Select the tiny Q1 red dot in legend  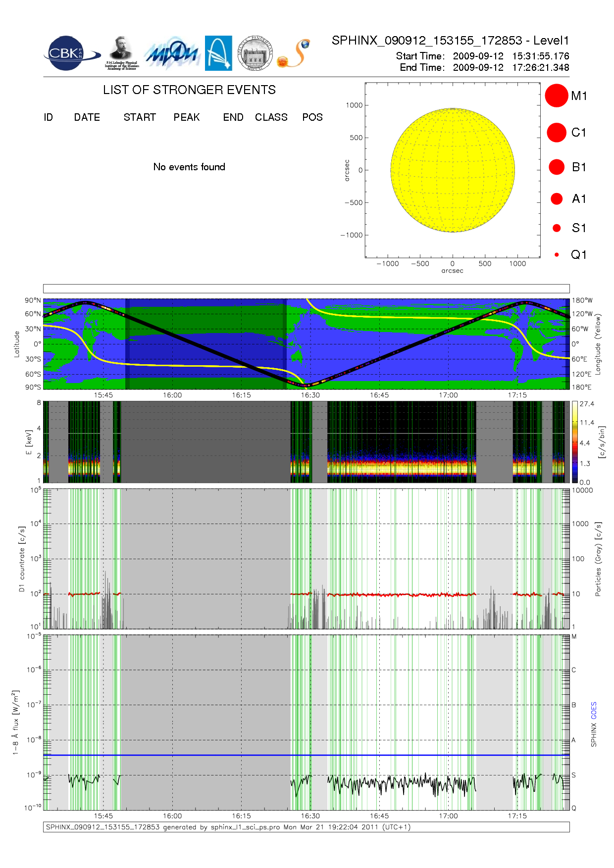[557, 255]
